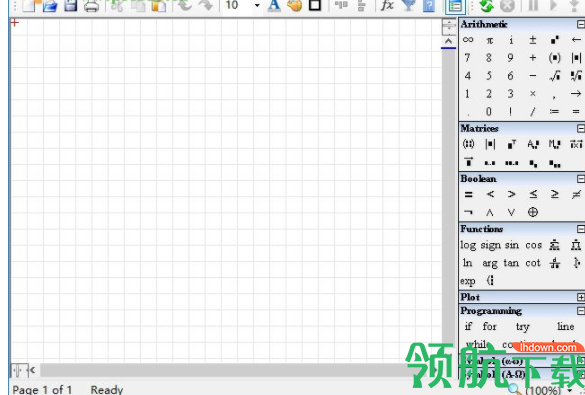Open a file using the folder icon
585x395 pixels.
50,6
